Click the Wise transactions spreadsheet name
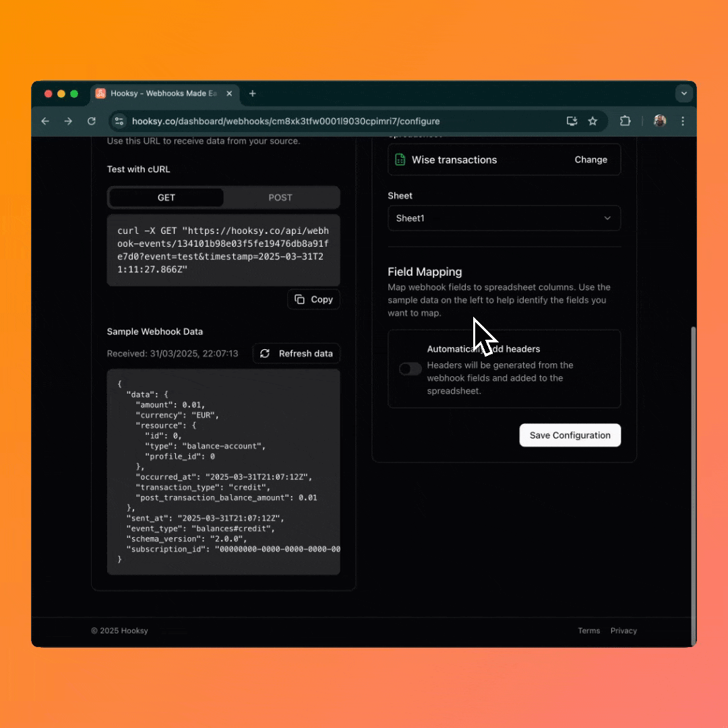The height and width of the screenshot is (728, 728). (454, 160)
